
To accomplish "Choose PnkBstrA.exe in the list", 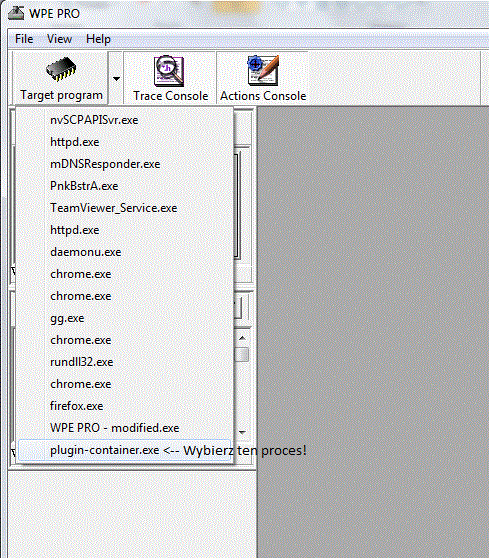I will 125,186.
